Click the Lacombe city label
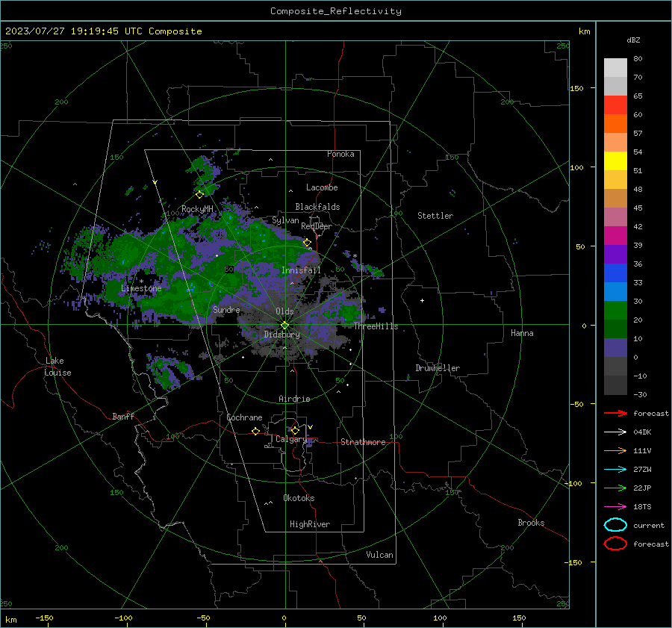The width and height of the screenshot is (672, 628). click(322, 187)
